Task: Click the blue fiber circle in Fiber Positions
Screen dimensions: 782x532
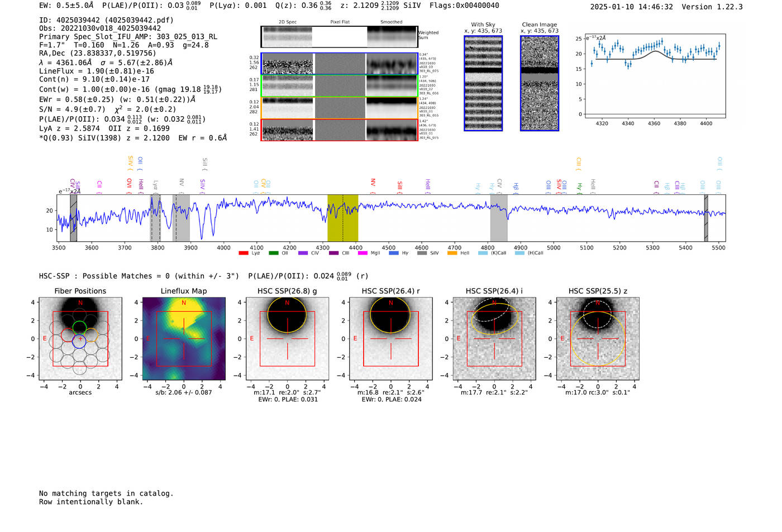Action: click(x=79, y=342)
